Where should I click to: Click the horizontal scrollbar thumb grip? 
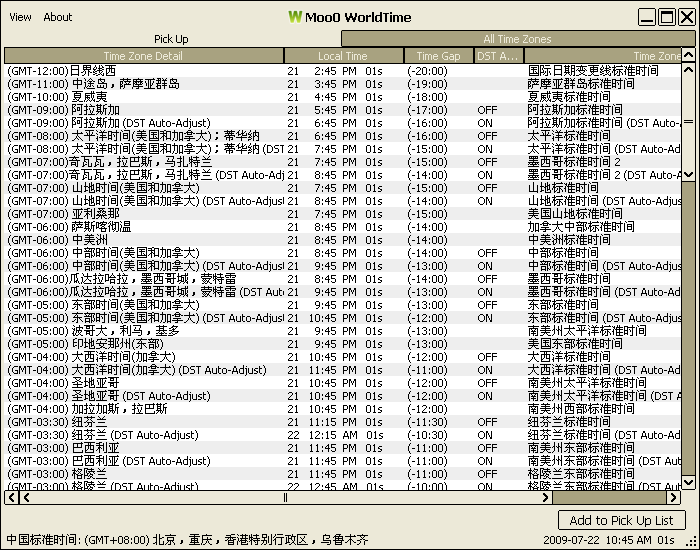click(x=285, y=497)
